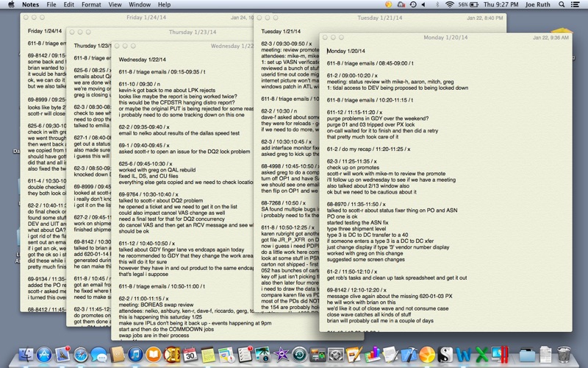Open the Contacts address book in Dock
The height and width of the screenshot is (368, 588).
117,355
